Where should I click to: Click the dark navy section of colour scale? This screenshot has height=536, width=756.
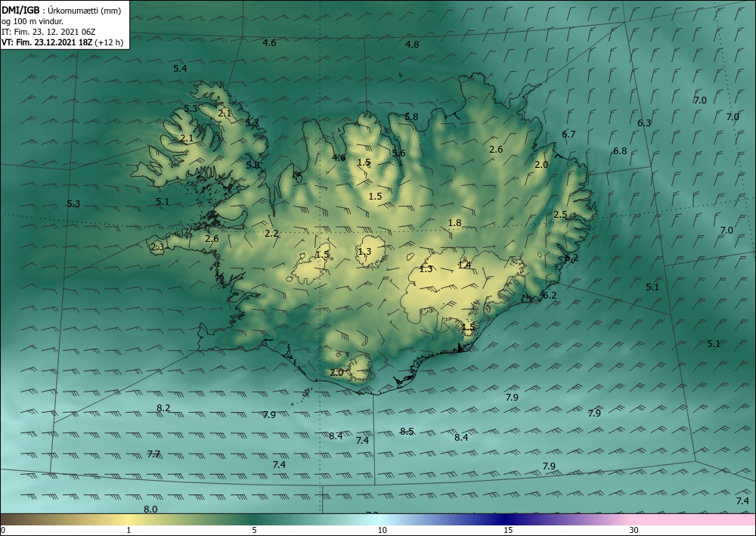pyautogui.click(x=507, y=519)
